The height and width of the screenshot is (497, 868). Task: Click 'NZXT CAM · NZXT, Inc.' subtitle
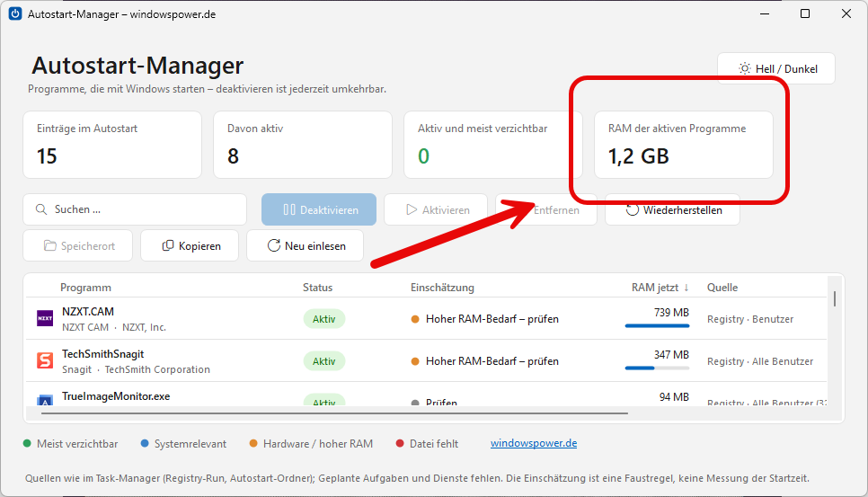coord(114,327)
